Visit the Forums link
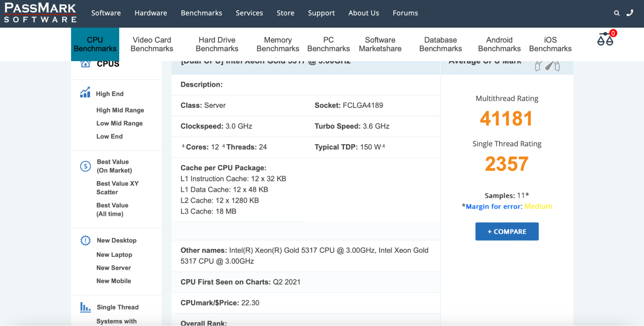 coord(405,13)
